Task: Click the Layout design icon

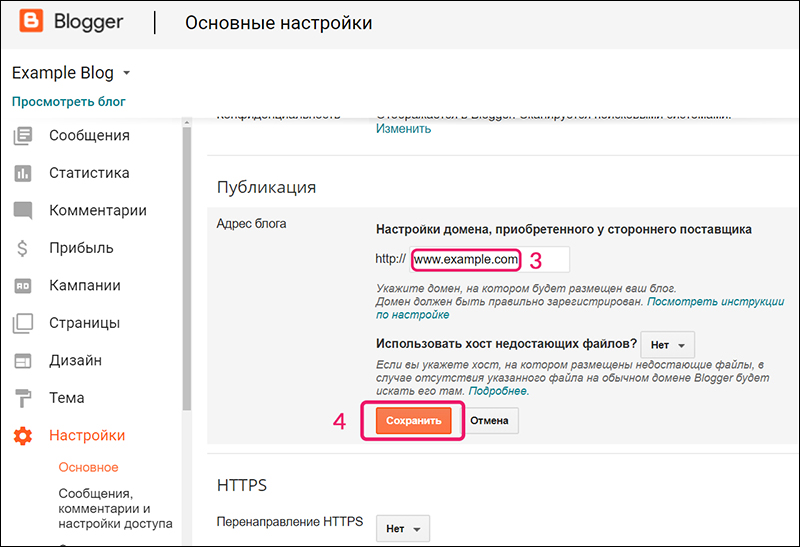Action: click(22, 361)
